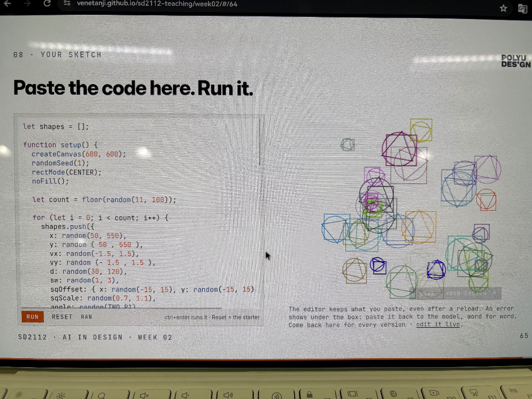
Task: Click the POLYU DESIGN logo
Action: (516, 61)
